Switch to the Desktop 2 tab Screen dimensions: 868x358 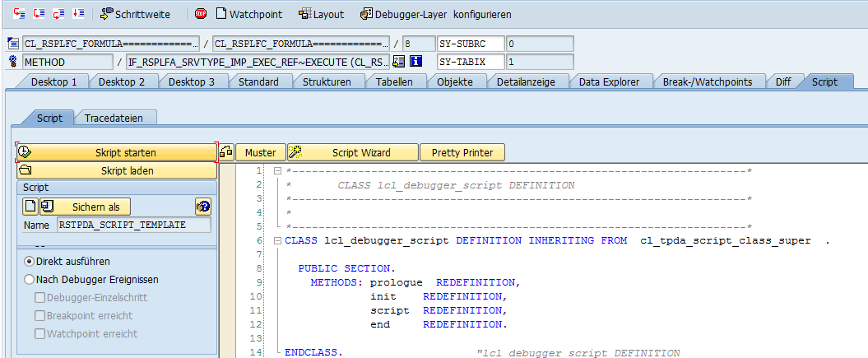[x=121, y=82]
